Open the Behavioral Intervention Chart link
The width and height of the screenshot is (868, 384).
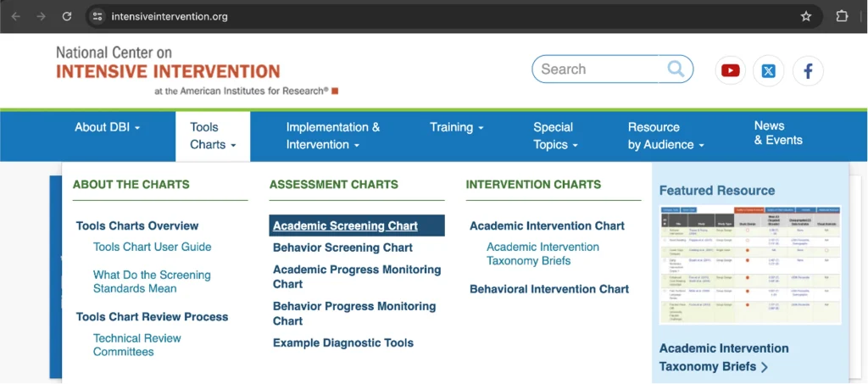(549, 289)
